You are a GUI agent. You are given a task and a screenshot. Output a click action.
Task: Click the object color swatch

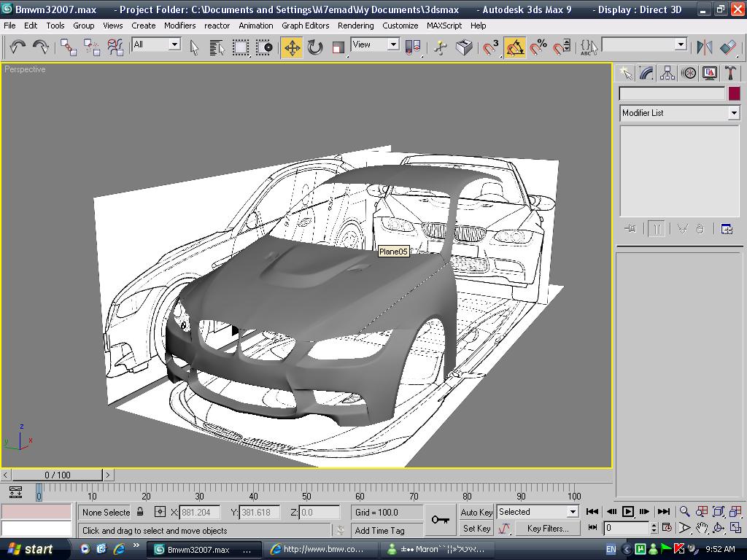point(734,93)
